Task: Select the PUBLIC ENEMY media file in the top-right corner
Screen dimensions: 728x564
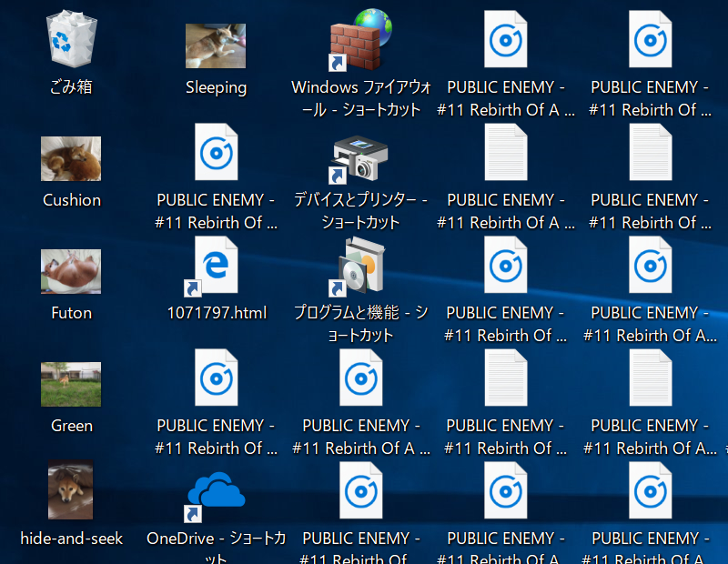Action: pyautogui.click(x=651, y=41)
